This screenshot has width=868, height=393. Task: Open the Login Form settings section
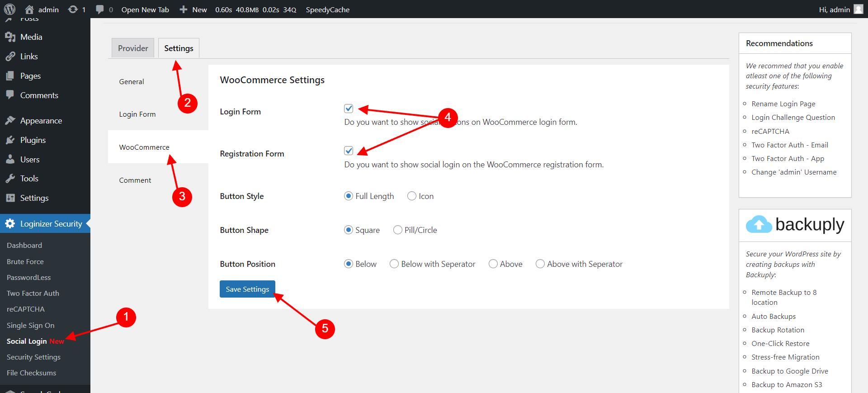coord(158,114)
